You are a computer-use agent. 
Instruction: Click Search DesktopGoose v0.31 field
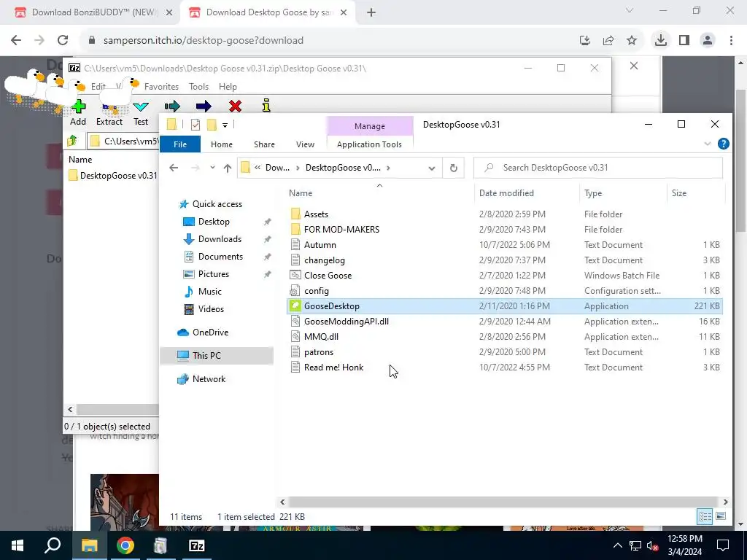point(598,168)
